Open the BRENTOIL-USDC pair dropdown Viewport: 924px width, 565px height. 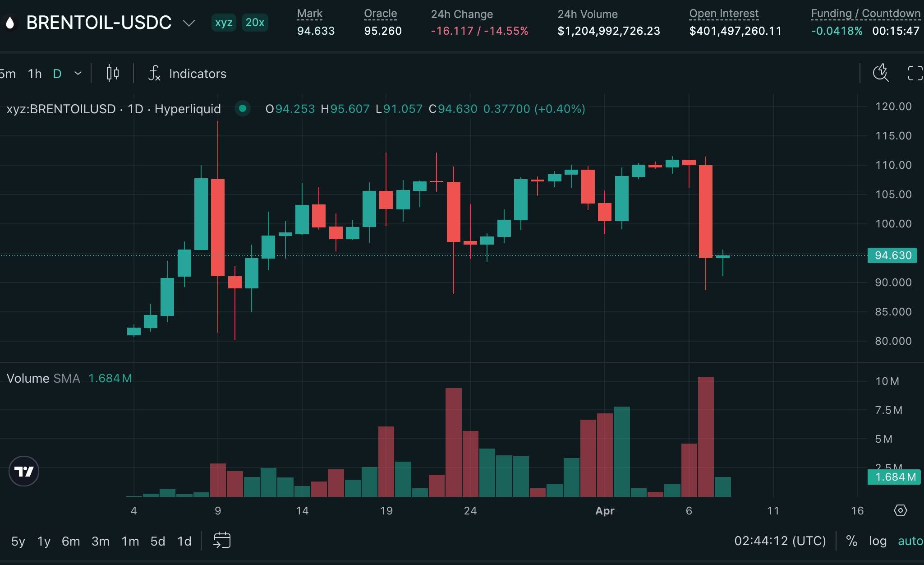(x=188, y=23)
